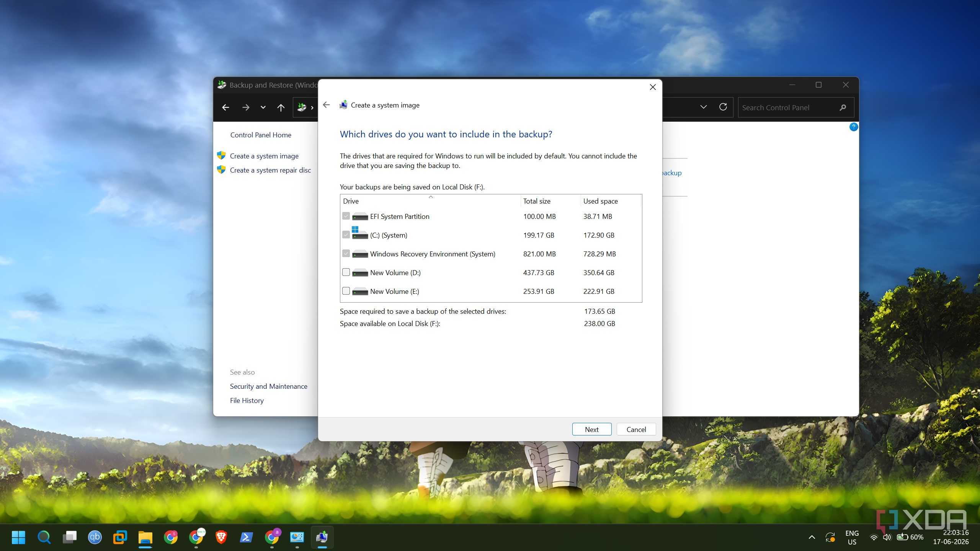Click Create a system repair disc link
The width and height of the screenshot is (980, 551).
tap(270, 170)
